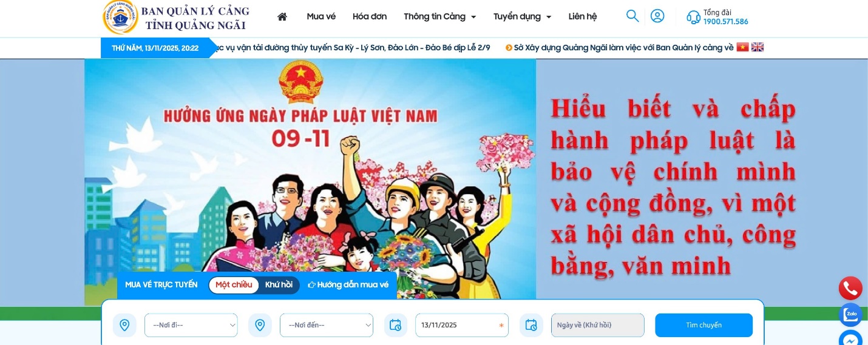Click the Tìm chuyến search button

point(704,325)
